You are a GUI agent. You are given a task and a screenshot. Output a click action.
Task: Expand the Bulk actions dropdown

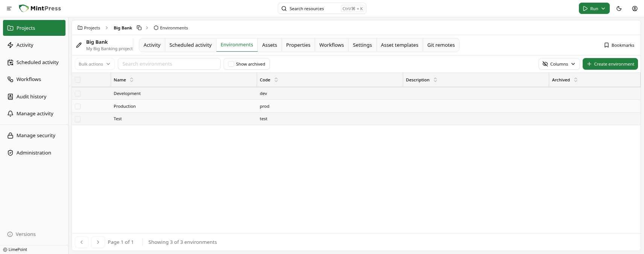[94, 64]
